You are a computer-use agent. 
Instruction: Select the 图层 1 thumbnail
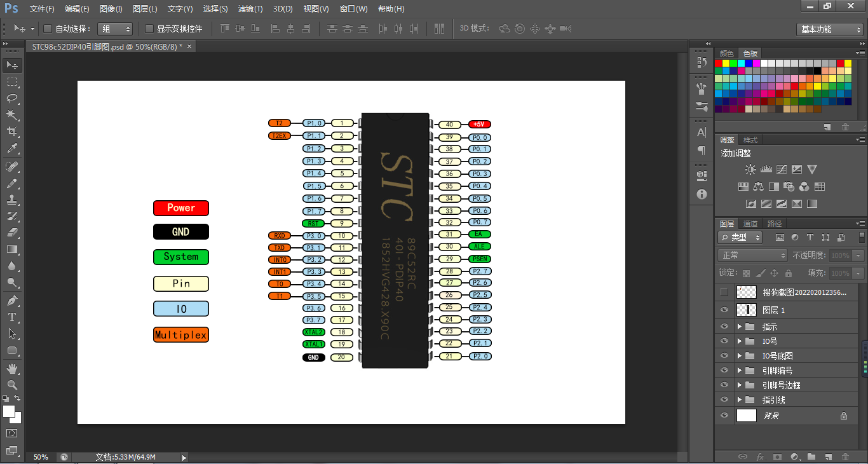746,310
